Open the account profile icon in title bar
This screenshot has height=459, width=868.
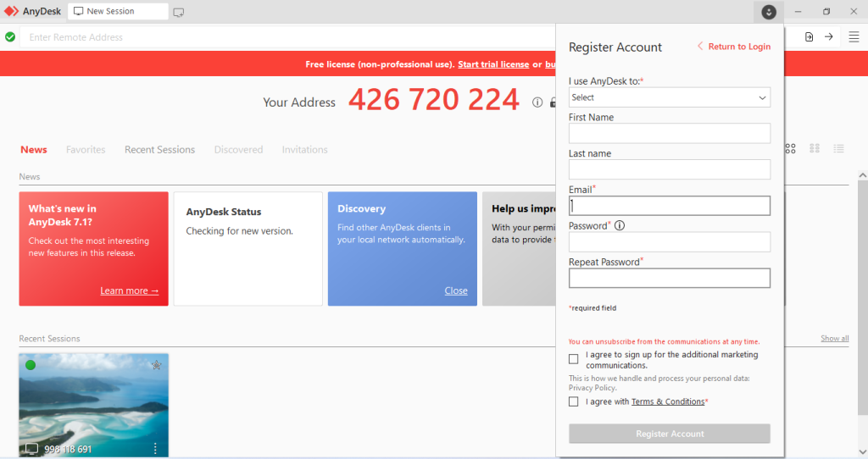pyautogui.click(x=768, y=12)
